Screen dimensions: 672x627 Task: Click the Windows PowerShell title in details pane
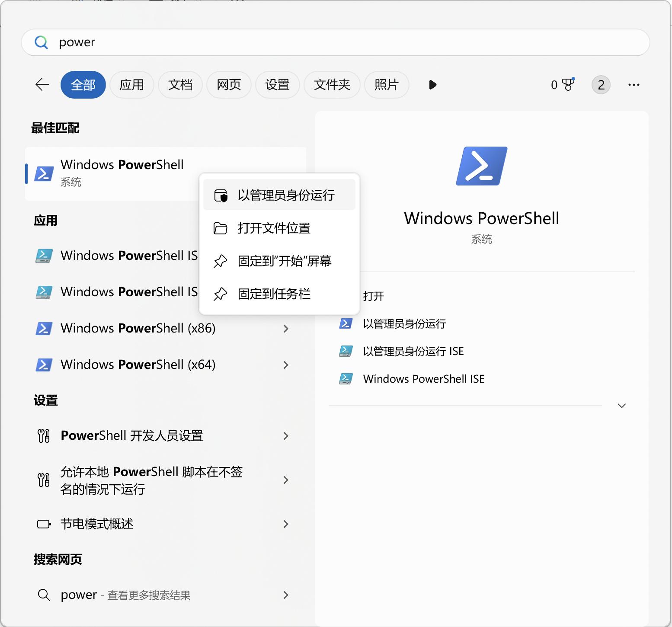point(482,218)
